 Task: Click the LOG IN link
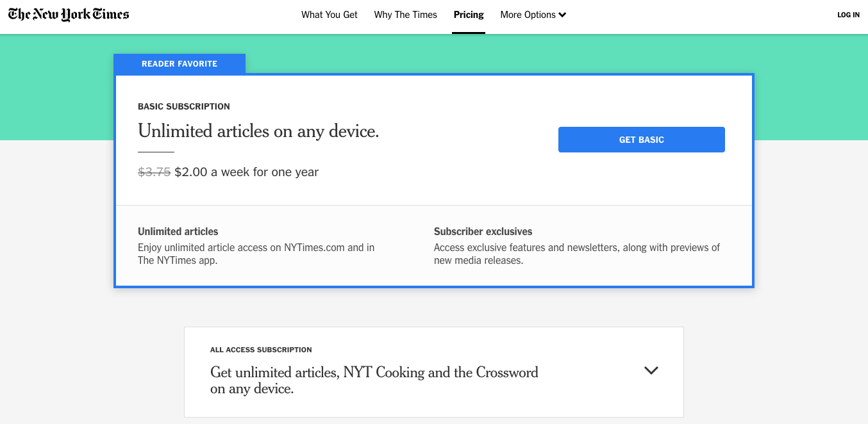click(x=848, y=15)
